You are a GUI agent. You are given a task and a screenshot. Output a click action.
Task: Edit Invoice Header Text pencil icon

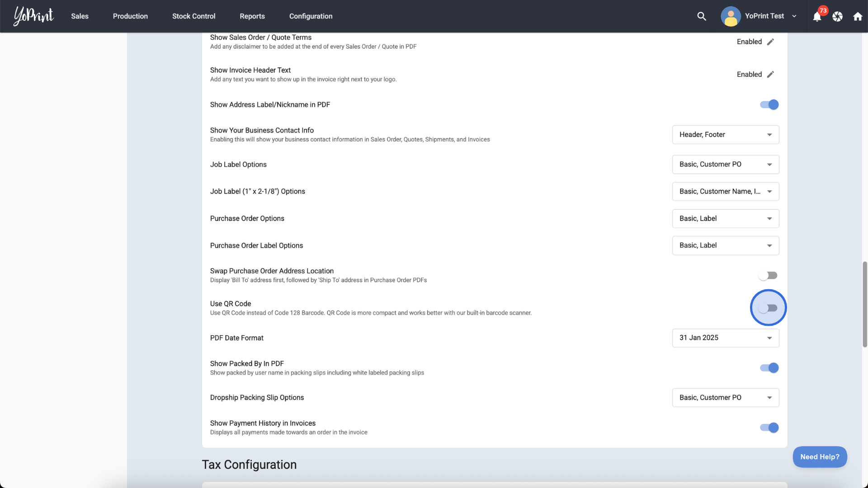click(x=771, y=74)
